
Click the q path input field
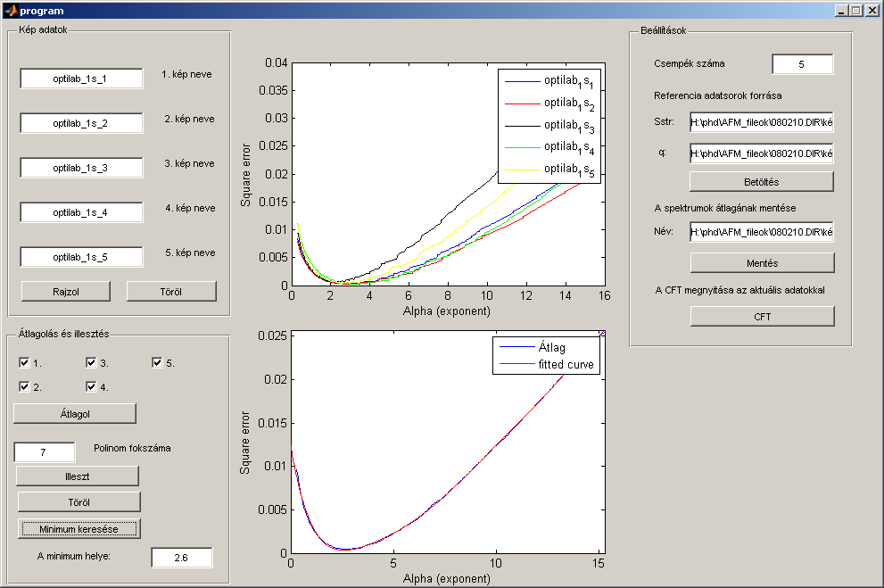pyautogui.click(x=762, y=153)
